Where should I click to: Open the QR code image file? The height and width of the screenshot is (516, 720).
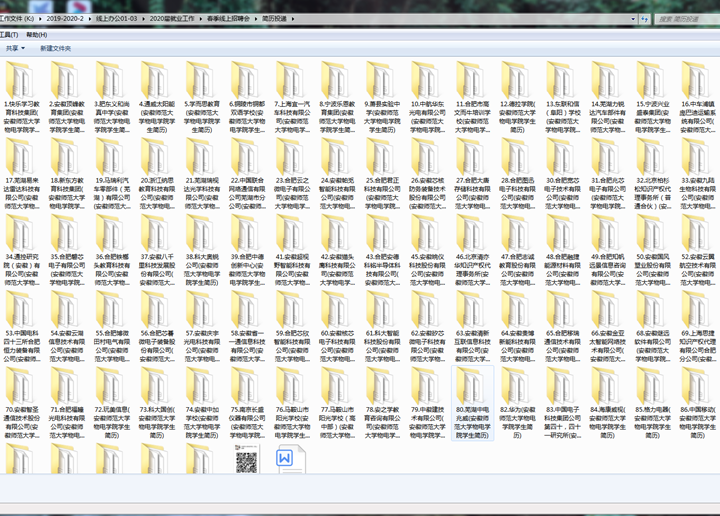click(247, 461)
